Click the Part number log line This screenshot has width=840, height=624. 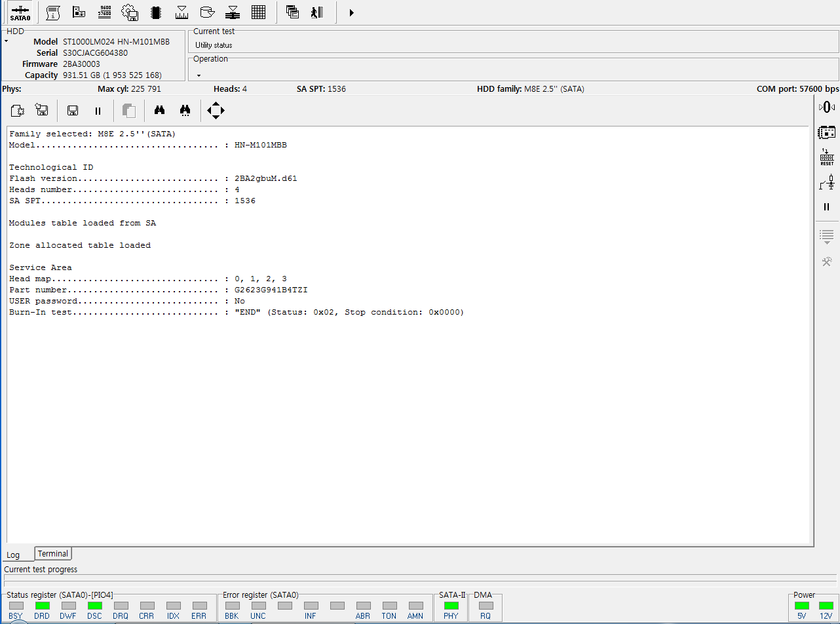[x=159, y=290]
